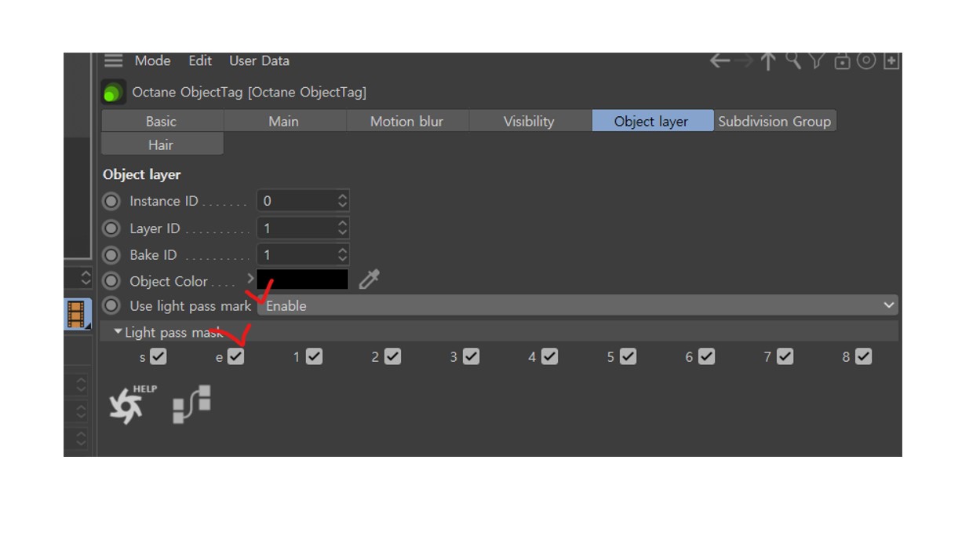This screenshot has width=980, height=533.
Task: Switch to the Hair tab
Action: [x=162, y=144]
